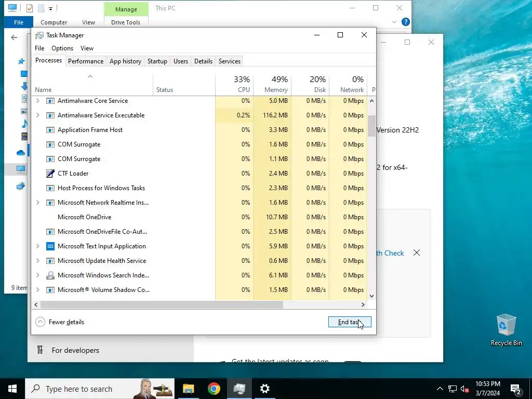Open the File menu in Task Manager
Viewport: 532px width, 399px height.
coord(39,48)
